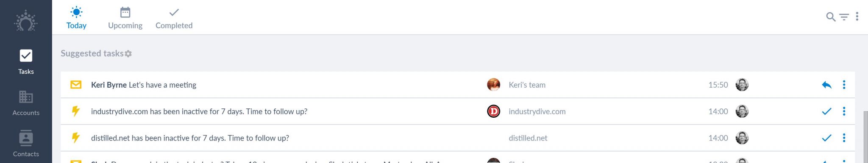The height and width of the screenshot is (163, 868).
Task: Open the Keri's team account link
Action: pos(527,85)
